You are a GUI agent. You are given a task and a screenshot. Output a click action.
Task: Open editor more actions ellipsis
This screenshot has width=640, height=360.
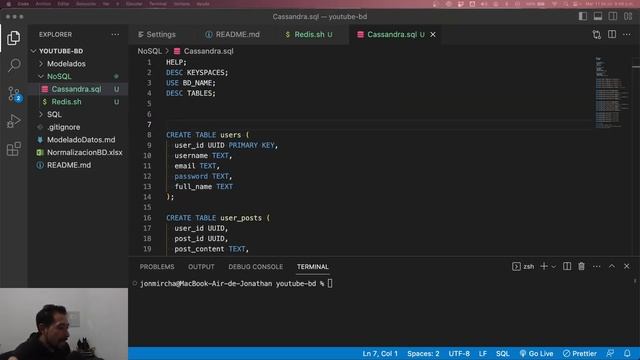coord(627,35)
